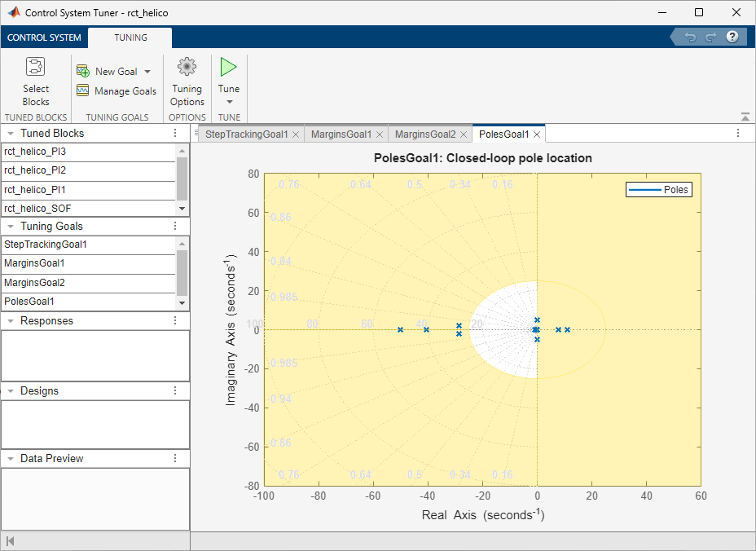The width and height of the screenshot is (756, 551).
Task: Click the Select Blocks icon
Action: 35,68
